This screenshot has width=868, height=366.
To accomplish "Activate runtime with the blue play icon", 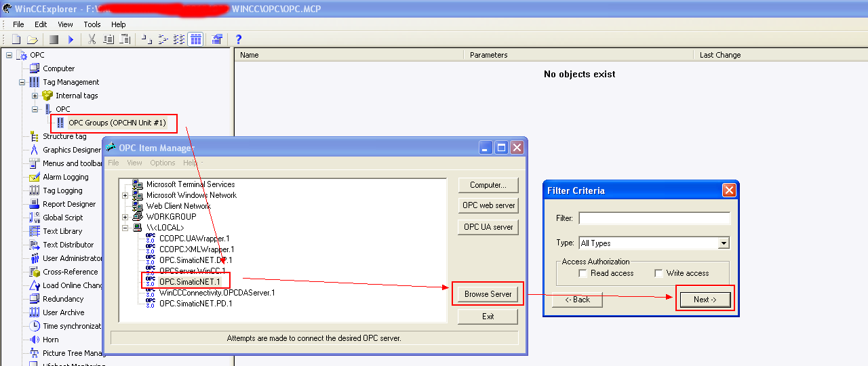I will 71,40.
